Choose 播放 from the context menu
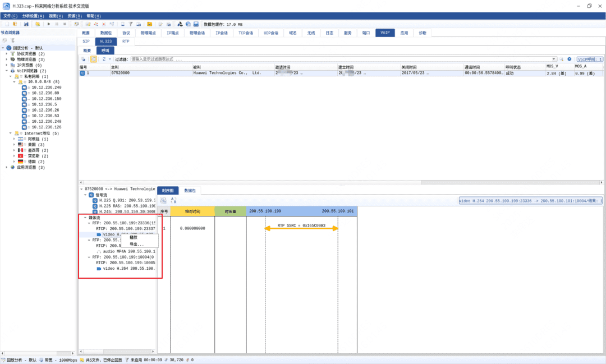The width and height of the screenshot is (606, 364). click(x=134, y=237)
